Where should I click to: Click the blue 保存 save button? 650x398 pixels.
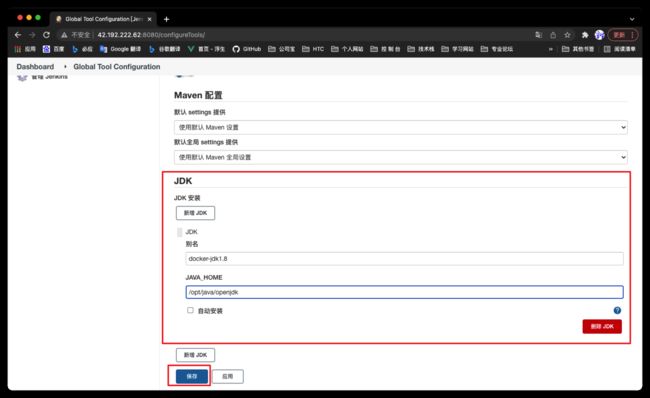192,376
